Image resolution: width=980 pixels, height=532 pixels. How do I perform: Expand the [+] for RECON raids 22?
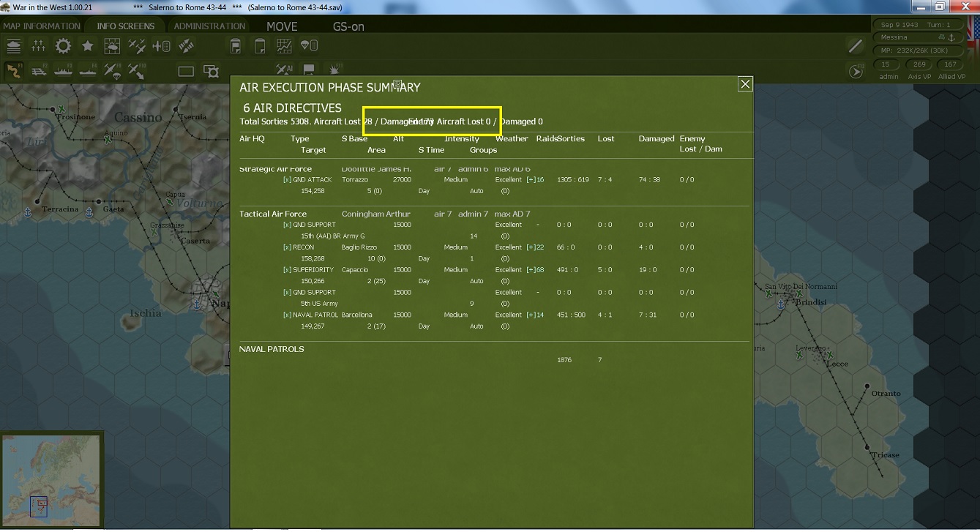(x=531, y=247)
